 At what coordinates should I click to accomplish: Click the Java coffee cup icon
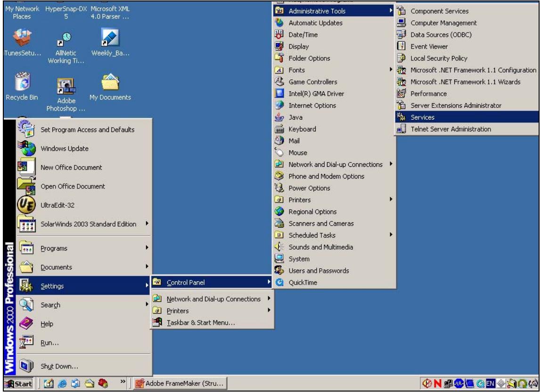tap(279, 117)
